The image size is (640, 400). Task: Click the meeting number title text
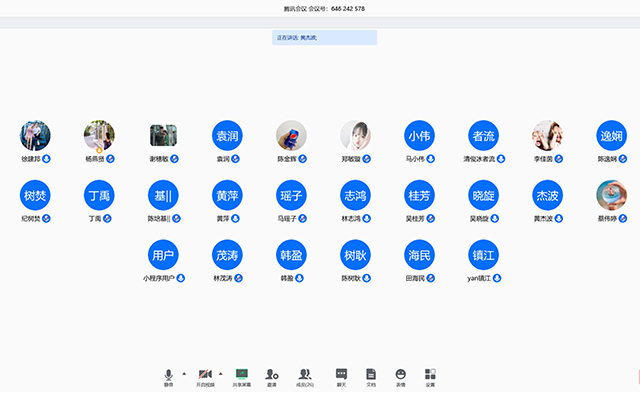324,8
